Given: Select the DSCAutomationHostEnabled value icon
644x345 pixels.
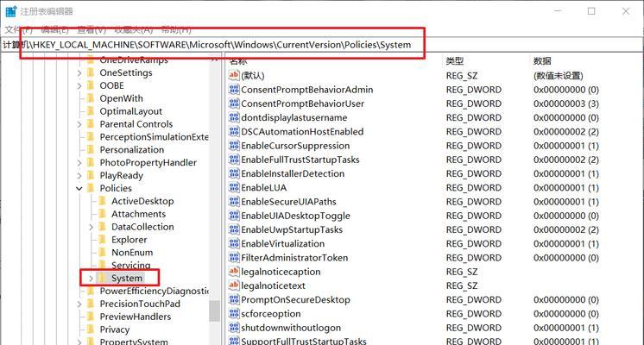Looking at the screenshot, I should point(234,131).
